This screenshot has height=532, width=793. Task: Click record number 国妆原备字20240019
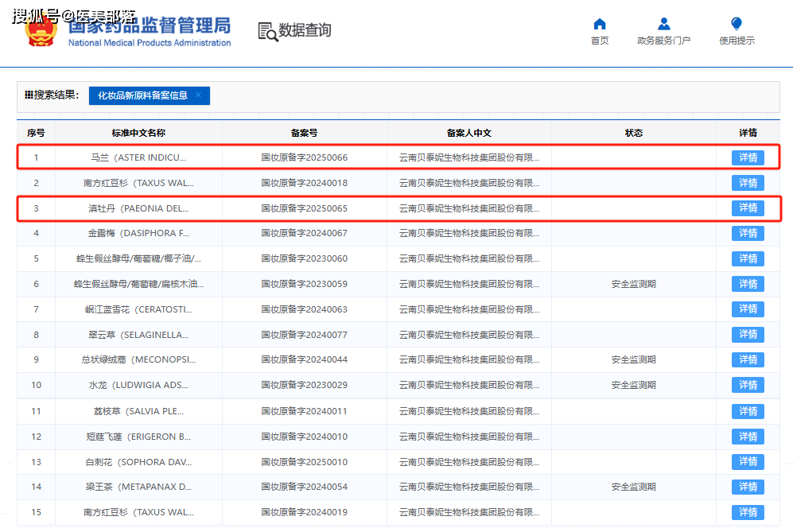[x=304, y=512]
